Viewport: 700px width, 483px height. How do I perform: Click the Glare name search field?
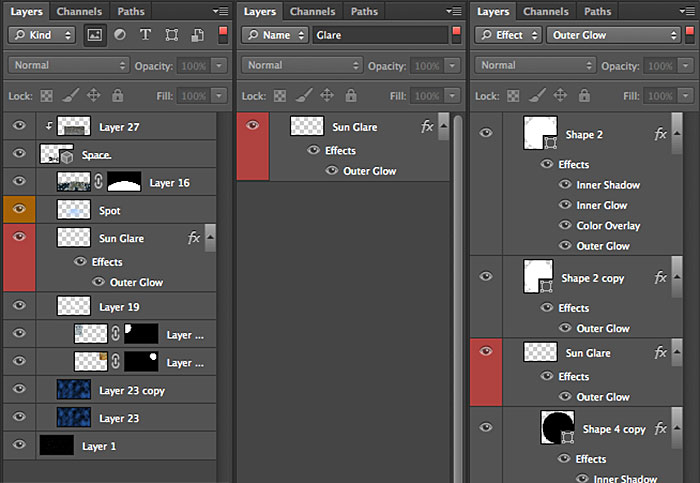pos(380,35)
